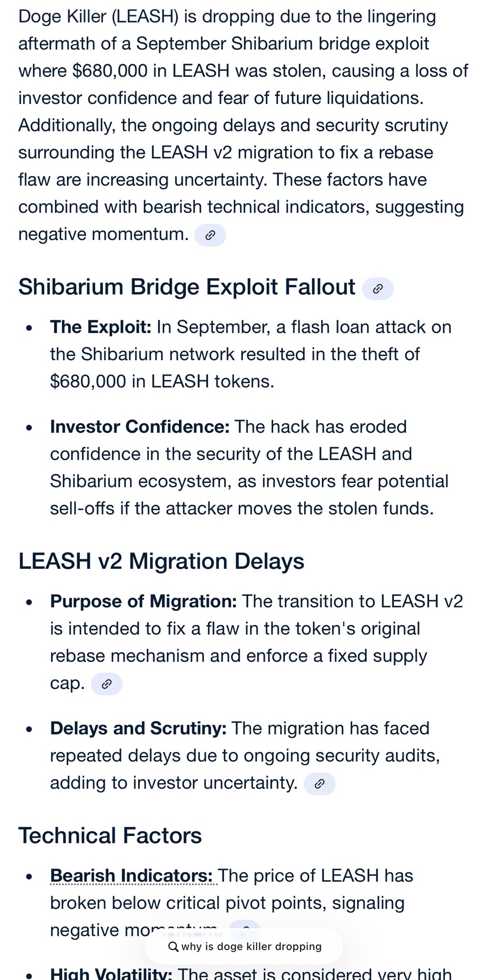Screen dimensions: 488x980
Task: Open source link after "adding to investor uncertainty."
Action: pyautogui.click(x=319, y=784)
